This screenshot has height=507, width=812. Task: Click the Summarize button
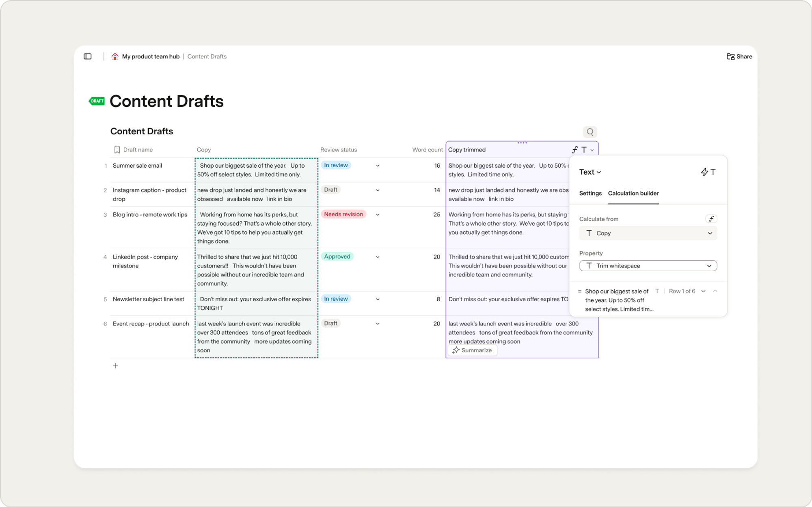click(472, 350)
